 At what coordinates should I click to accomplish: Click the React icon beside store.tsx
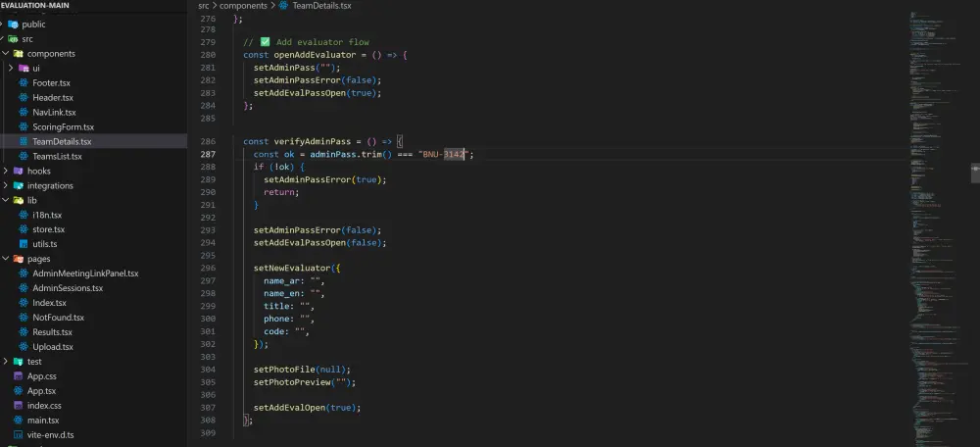(x=24, y=229)
